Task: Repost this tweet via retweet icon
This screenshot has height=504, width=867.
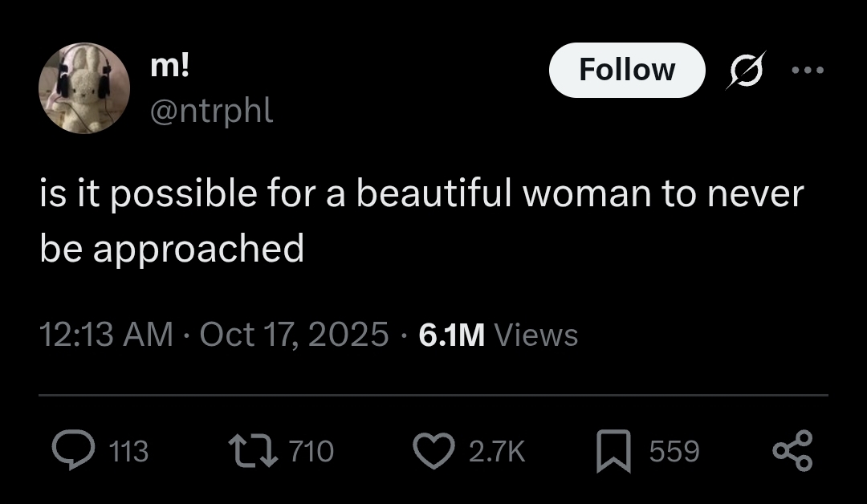Action: point(251,451)
